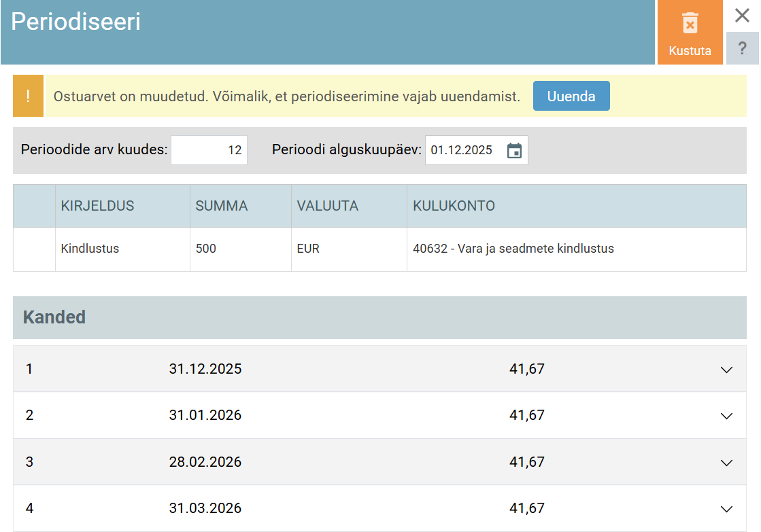Close the Periodiseeri dialog
This screenshot has width=761, height=532.
pyautogui.click(x=742, y=16)
